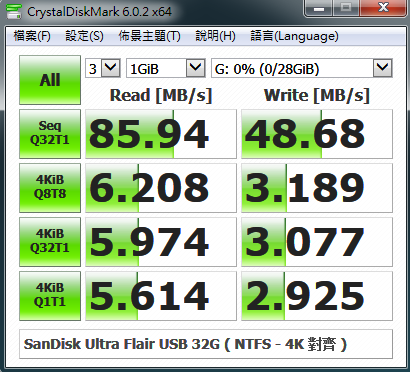Viewport: 410px width, 372px height.
Task: Click the 4KiB Q8T8 write result 3.189
Action: [x=317, y=188]
